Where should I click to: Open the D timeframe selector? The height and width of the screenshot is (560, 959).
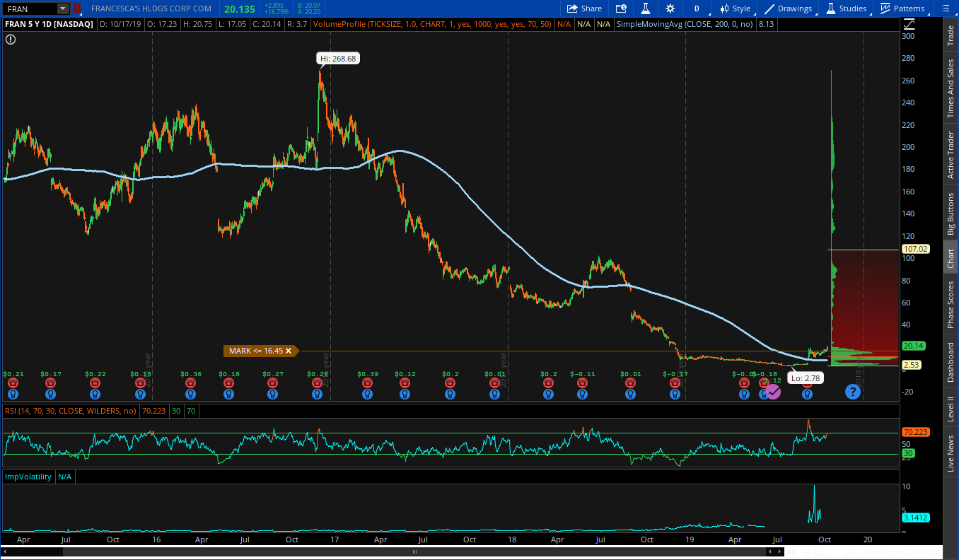[697, 8]
